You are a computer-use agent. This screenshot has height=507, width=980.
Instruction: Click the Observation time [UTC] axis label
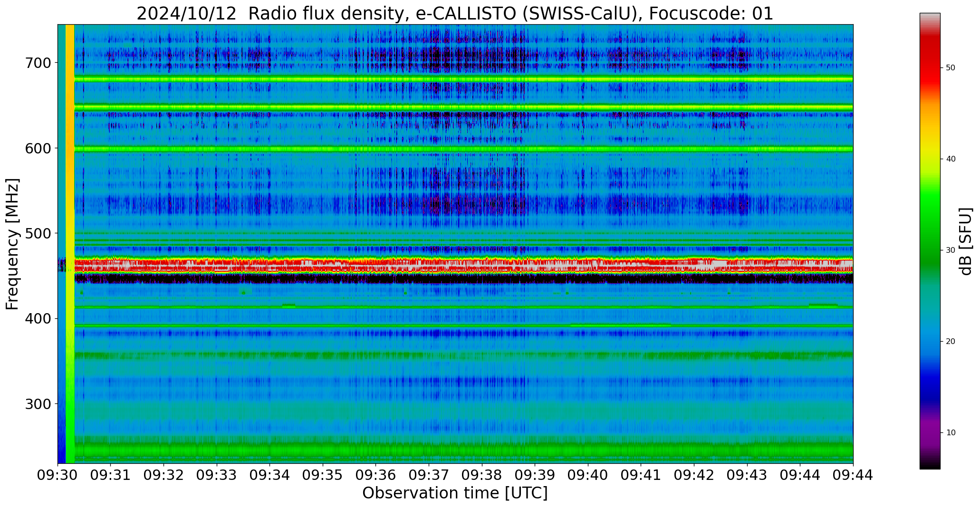click(x=455, y=493)
